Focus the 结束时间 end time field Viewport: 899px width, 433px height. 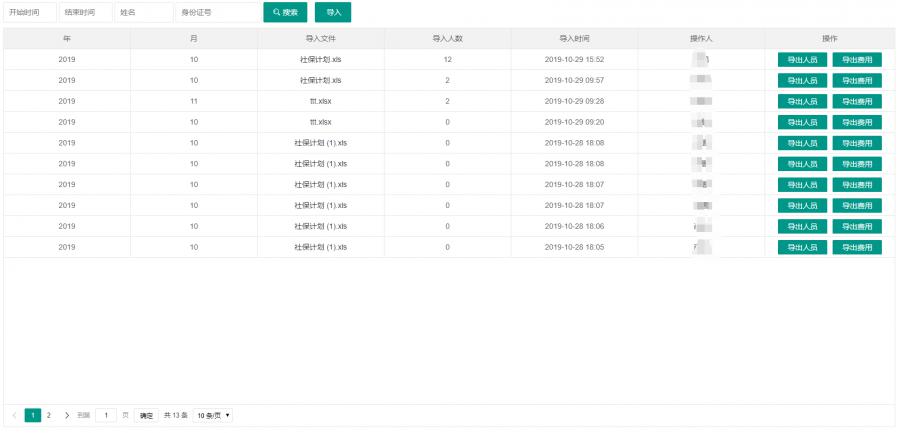click(x=85, y=13)
